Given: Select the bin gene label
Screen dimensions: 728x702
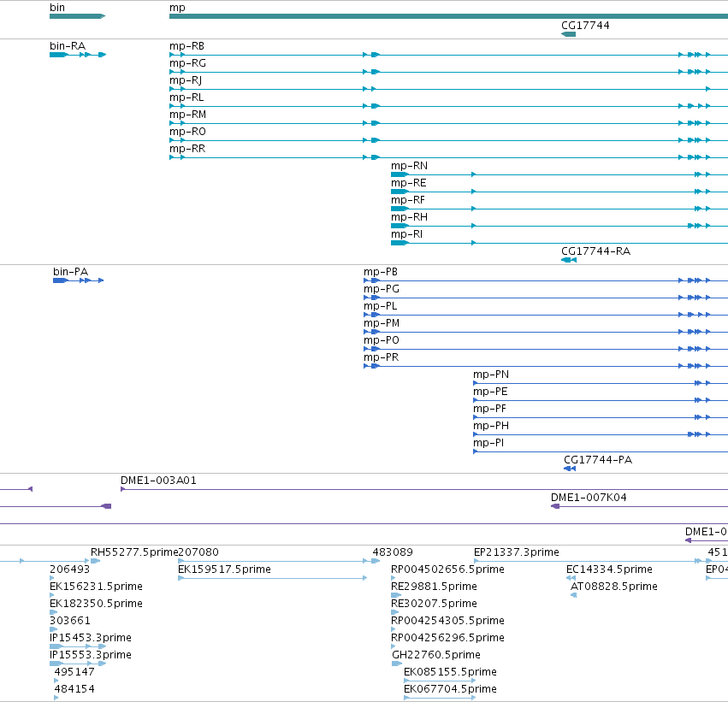Looking at the screenshot, I should click(57, 8).
